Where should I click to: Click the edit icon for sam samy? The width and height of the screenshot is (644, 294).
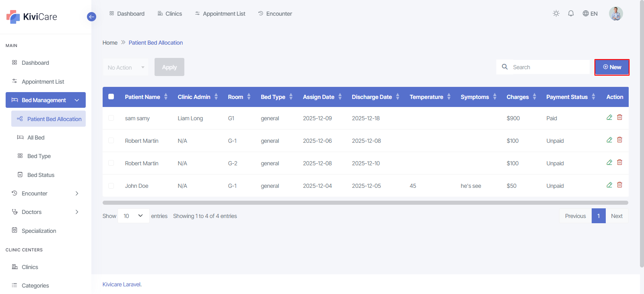609,117
